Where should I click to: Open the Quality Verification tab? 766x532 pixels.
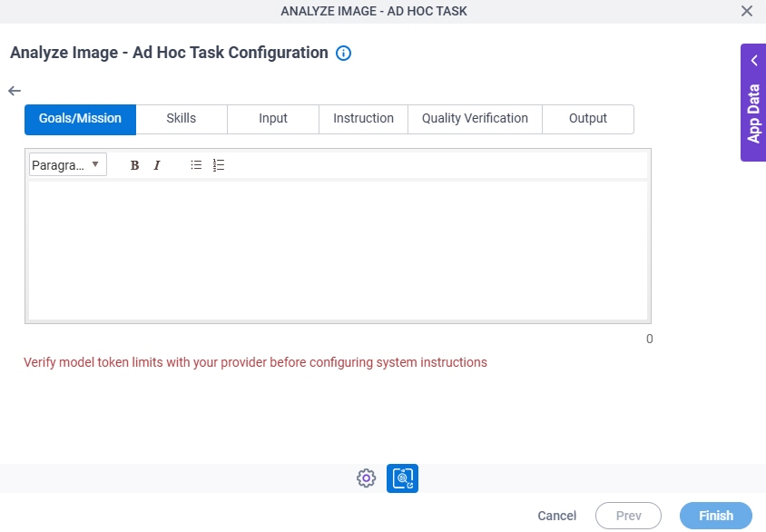pyautogui.click(x=475, y=119)
